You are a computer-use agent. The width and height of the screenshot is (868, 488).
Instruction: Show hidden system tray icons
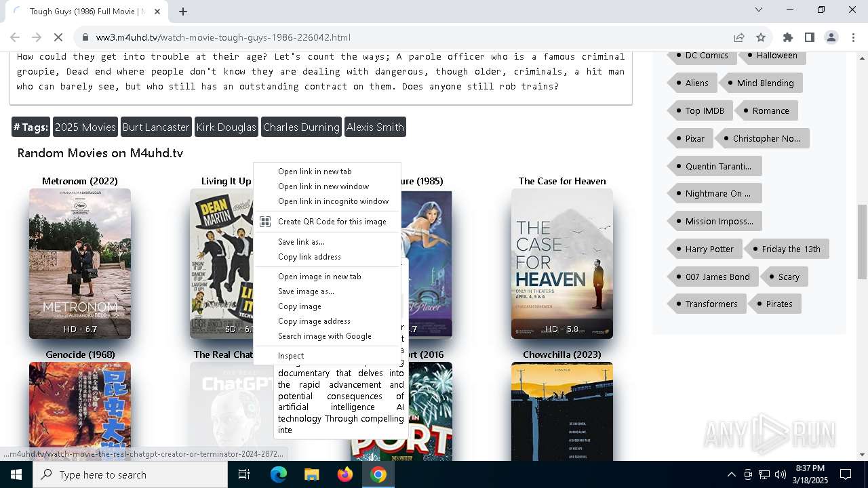point(731,474)
